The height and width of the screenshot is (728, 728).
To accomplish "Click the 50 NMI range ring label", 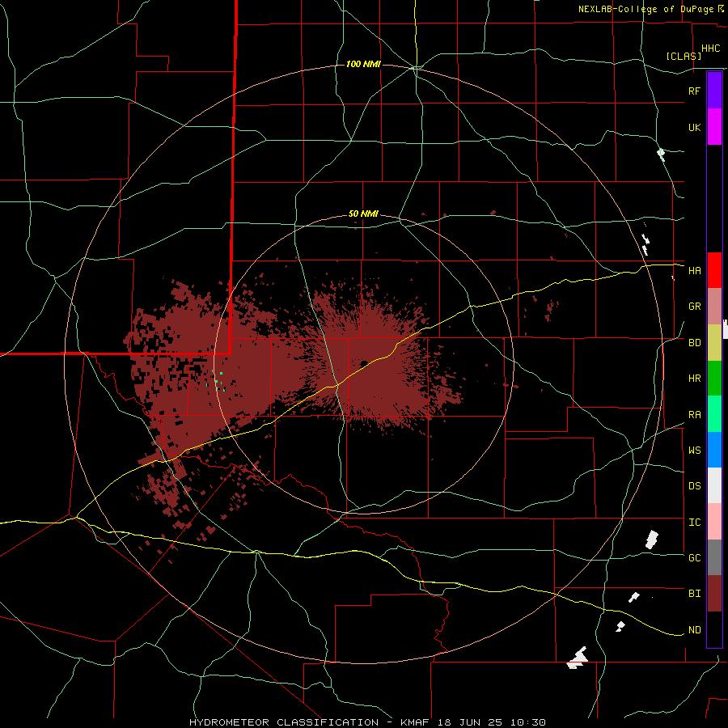I will 363,214.
